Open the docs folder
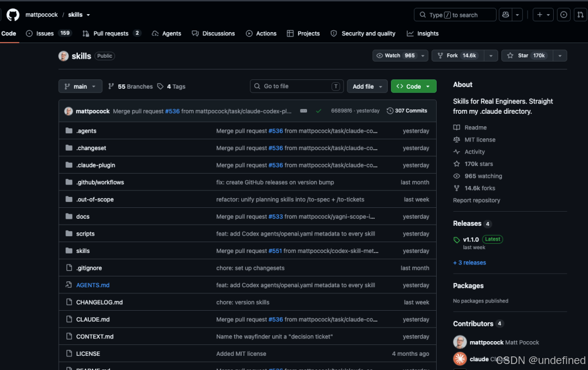Image resolution: width=588 pixels, height=370 pixels. pos(83,217)
